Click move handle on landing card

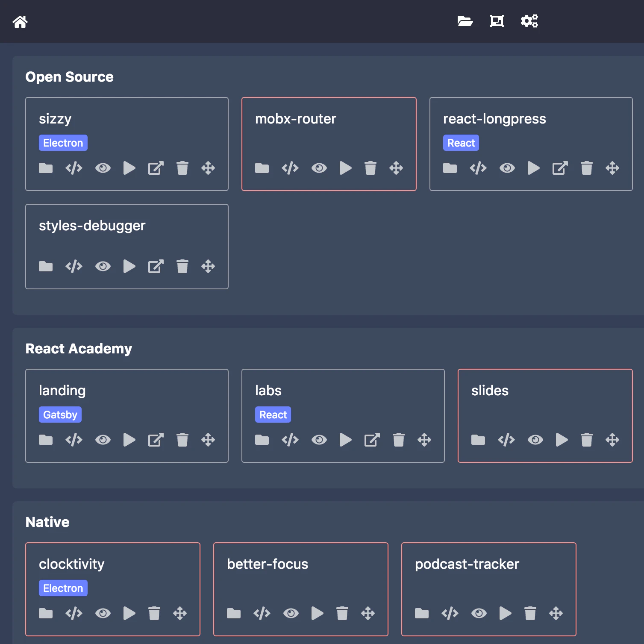pyautogui.click(x=208, y=440)
